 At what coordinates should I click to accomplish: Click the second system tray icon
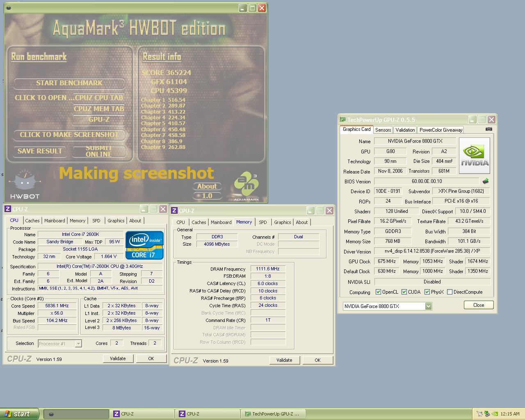[x=487, y=414]
